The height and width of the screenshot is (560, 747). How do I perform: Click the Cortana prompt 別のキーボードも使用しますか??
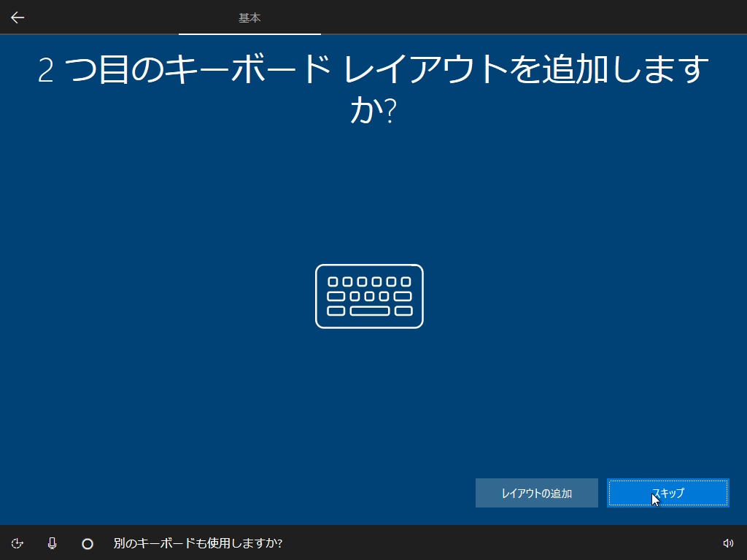(x=198, y=543)
